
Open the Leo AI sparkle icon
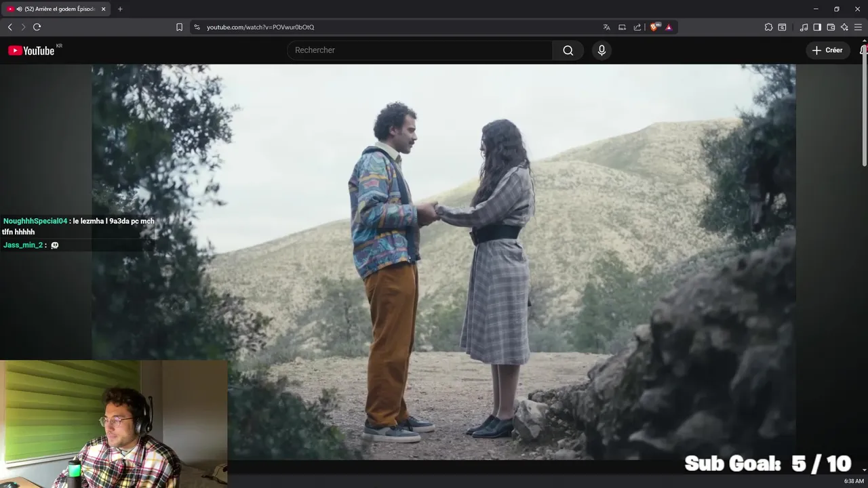(x=844, y=27)
